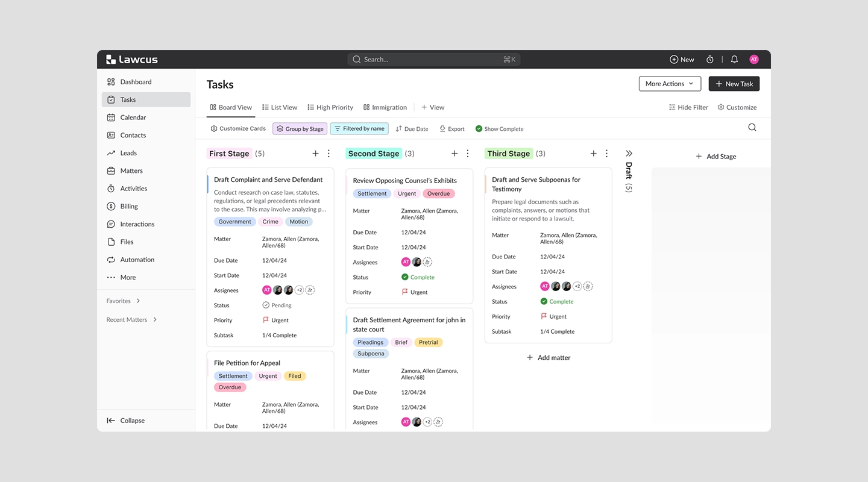The height and width of the screenshot is (482, 868).
Task: Add a task to Second Stage with plus icon
Action: (454, 154)
